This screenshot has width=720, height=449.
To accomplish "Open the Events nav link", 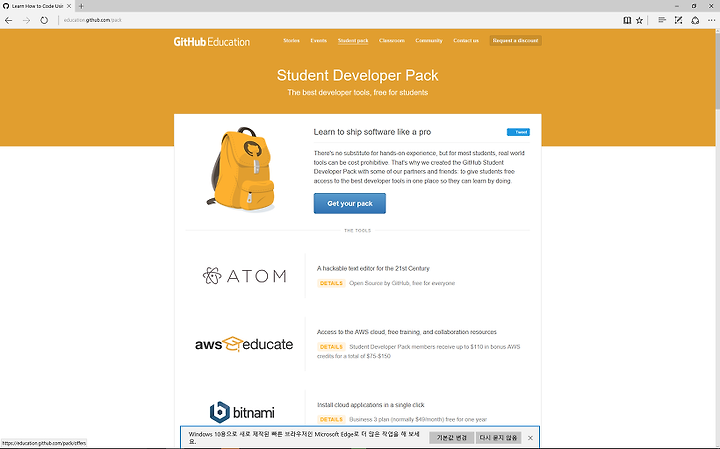I will pos(318,40).
